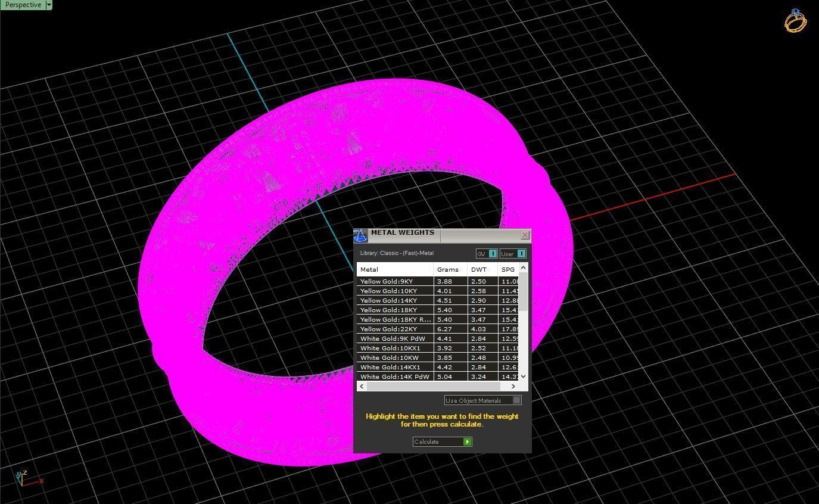
Task: Click the 5.04 grams value
Action: (x=444, y=377)
